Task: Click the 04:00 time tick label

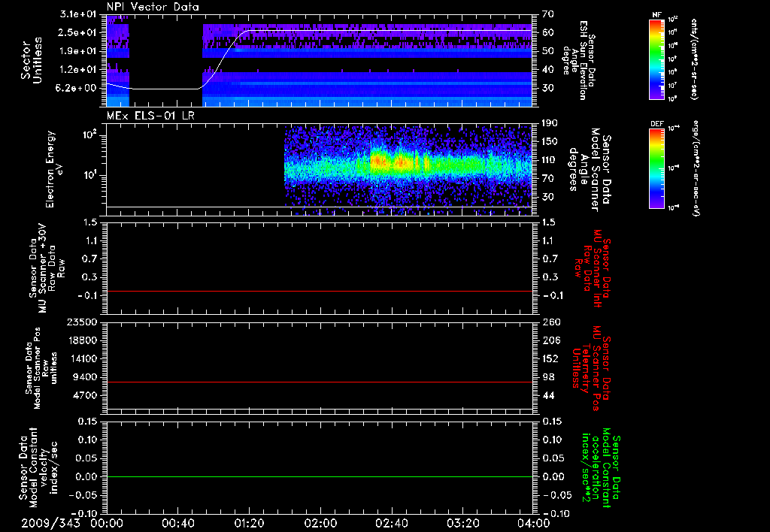Action: tap(534, 523)
